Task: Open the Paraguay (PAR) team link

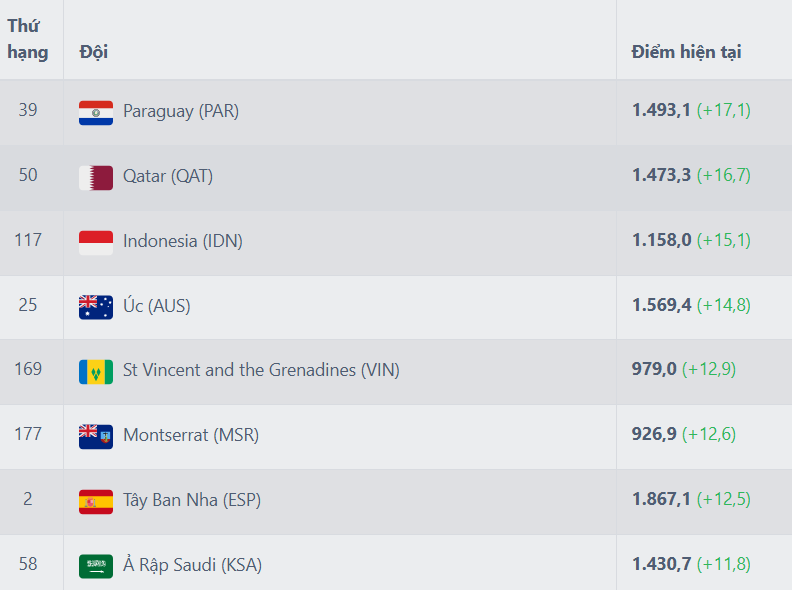Action: coord(181,111)
